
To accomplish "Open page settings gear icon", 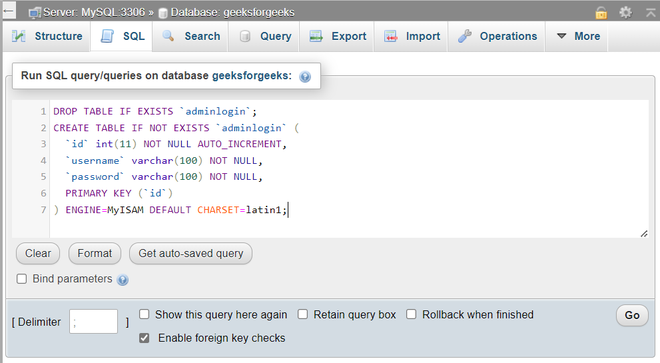I will click(625, 12).
